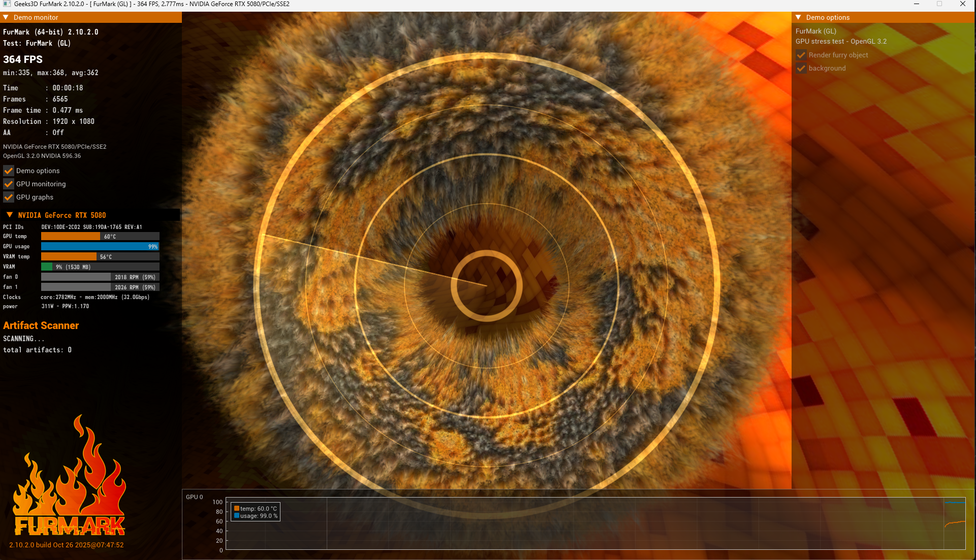The height and width of the screenshot is (560, 976).
Task: Click the Test: FurMark (GL) line
Action: (37, 43)
